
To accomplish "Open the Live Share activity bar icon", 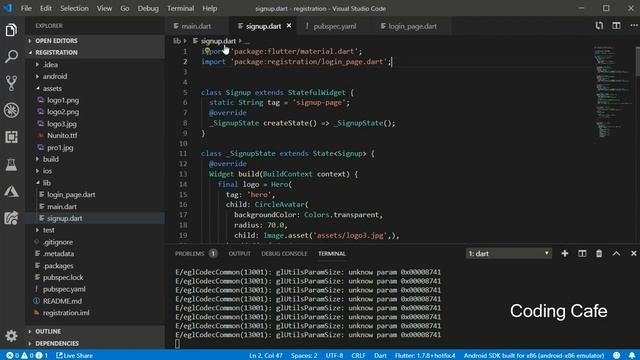I will [x=11, y=218].
